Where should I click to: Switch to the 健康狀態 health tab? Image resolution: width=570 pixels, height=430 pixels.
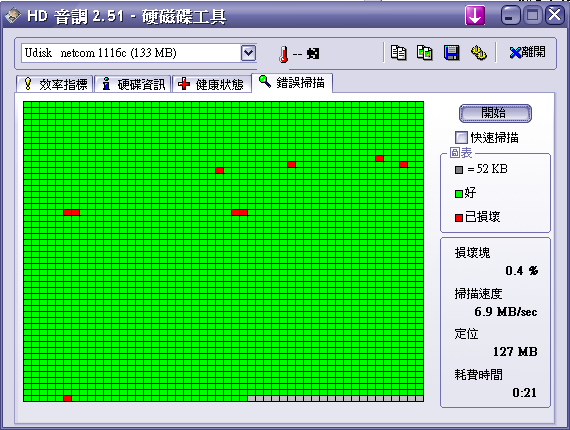click(212, 84)
